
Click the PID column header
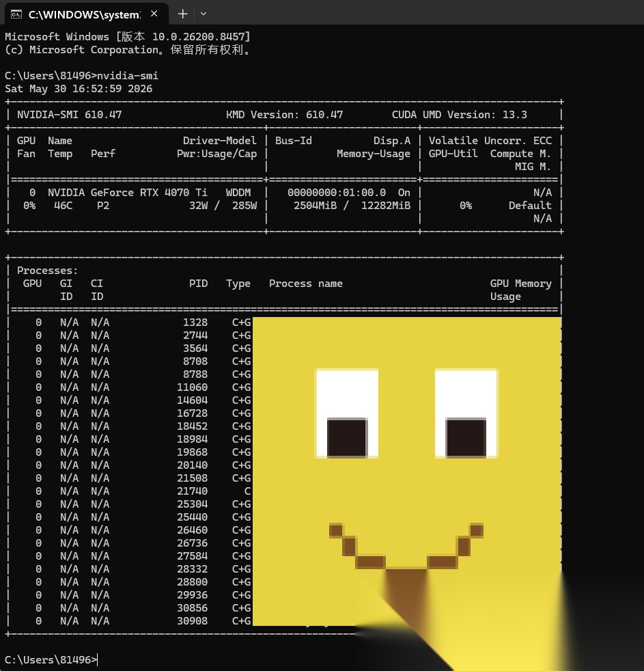pos(199,284)
